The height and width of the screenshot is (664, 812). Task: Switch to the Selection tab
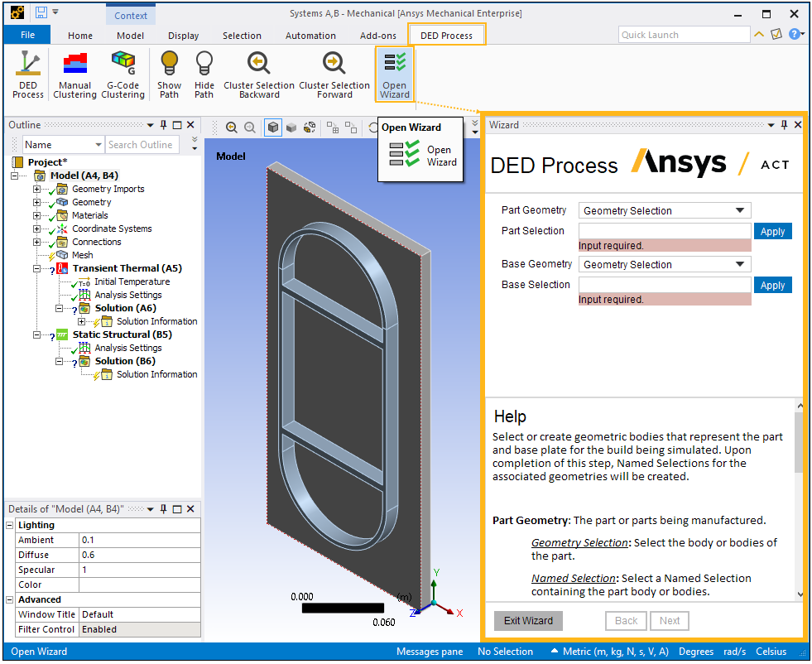[242, 36]
